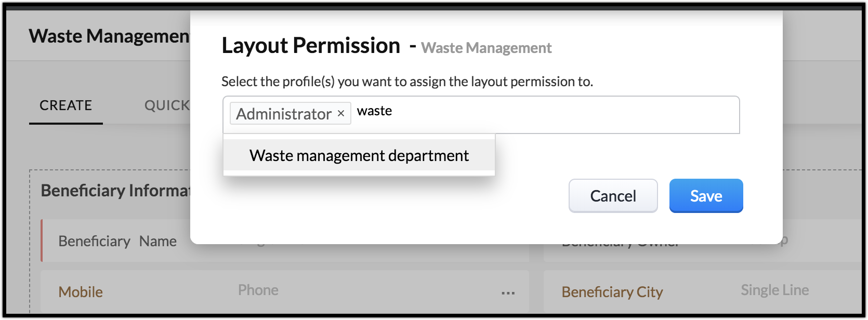This screenshot has width=868, height=320.
Task: Click the Waste Management layout name heading
Action: pyautogui.click(x=109, y=36)
